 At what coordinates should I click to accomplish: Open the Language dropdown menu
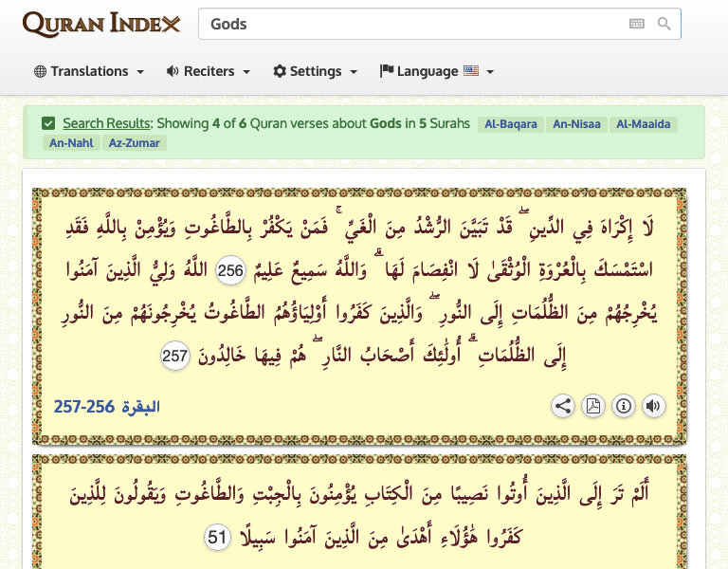coord(437,71)
